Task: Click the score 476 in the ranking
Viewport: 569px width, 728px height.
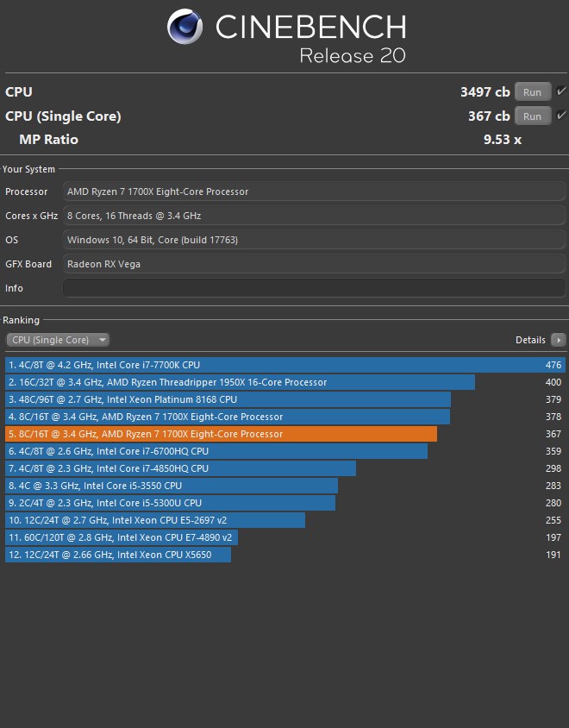Action: (x=553, y=365)
